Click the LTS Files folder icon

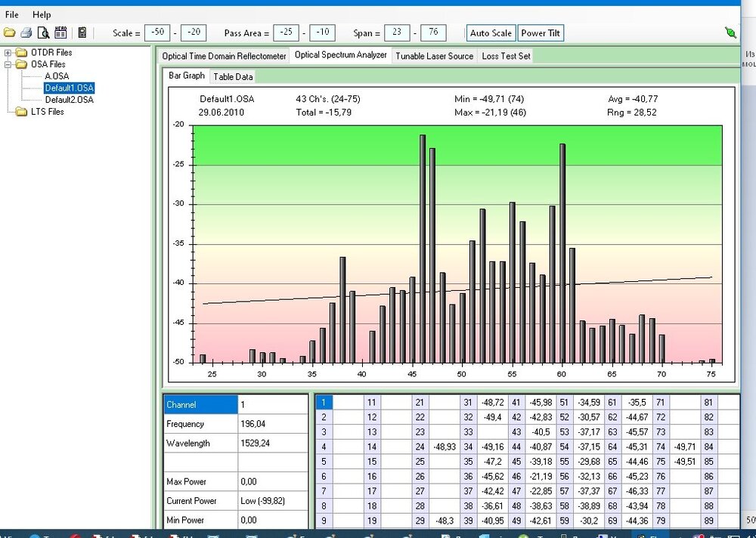[21, 112]
